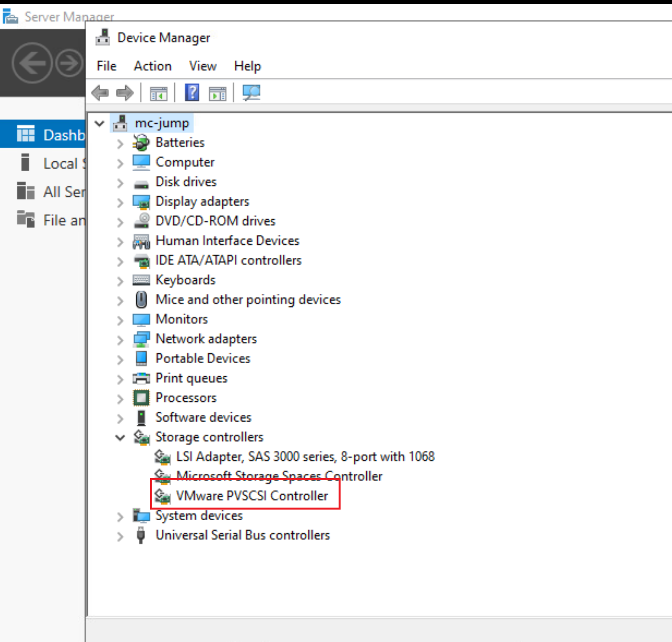
Task: Open the File menu
Action: [x=107, y=66]
